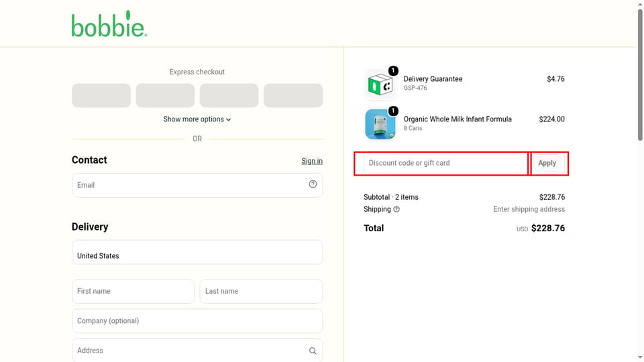
Task: Open the Infant Formula product thumbnail
Action: click(380, 124)
